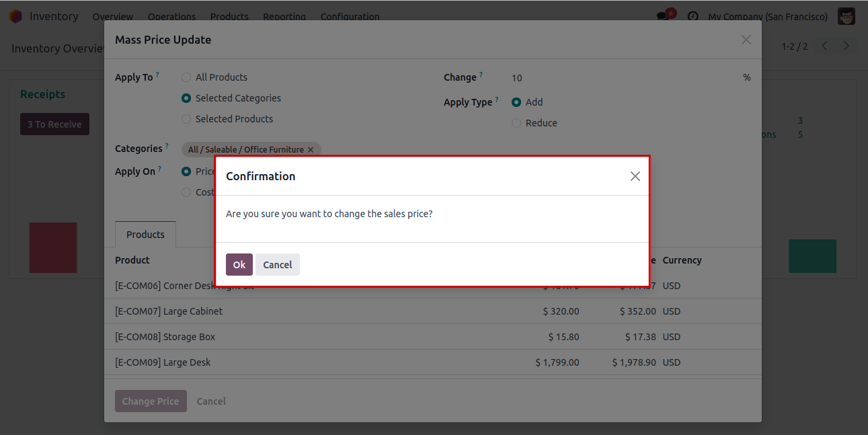868x435 pixels.
Task: Go to previous record arrow
Action: pyautogui.click(x=825, y=46)
